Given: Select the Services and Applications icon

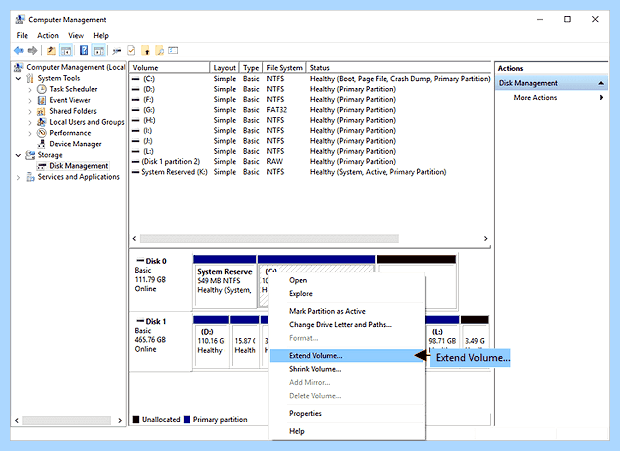Looking at the screenshot, I should coord(30,177).
